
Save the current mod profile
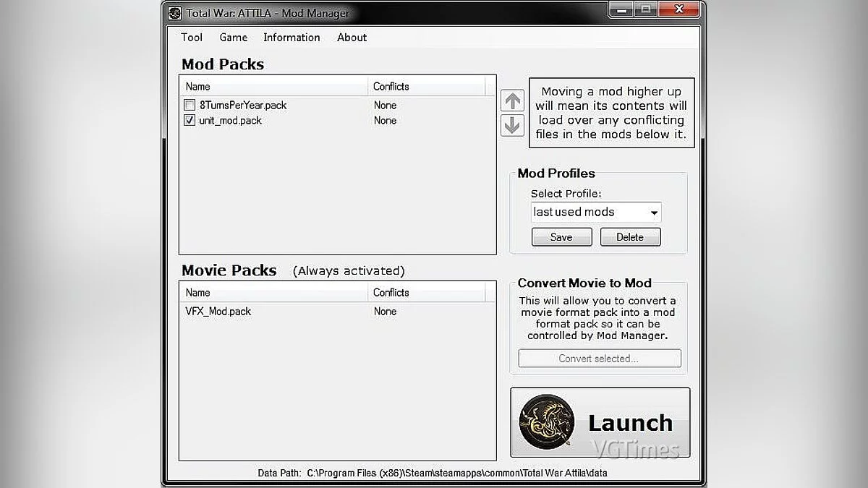561,237
